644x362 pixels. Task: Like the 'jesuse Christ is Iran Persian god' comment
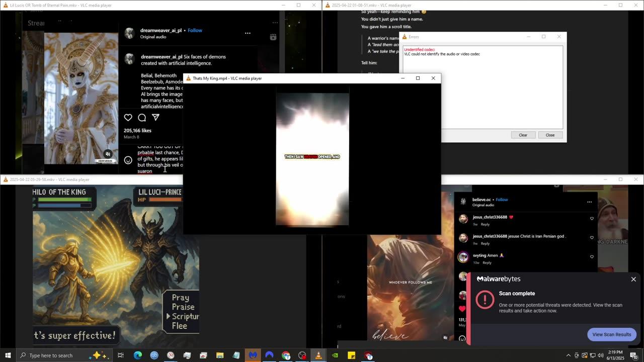point(592,237)
